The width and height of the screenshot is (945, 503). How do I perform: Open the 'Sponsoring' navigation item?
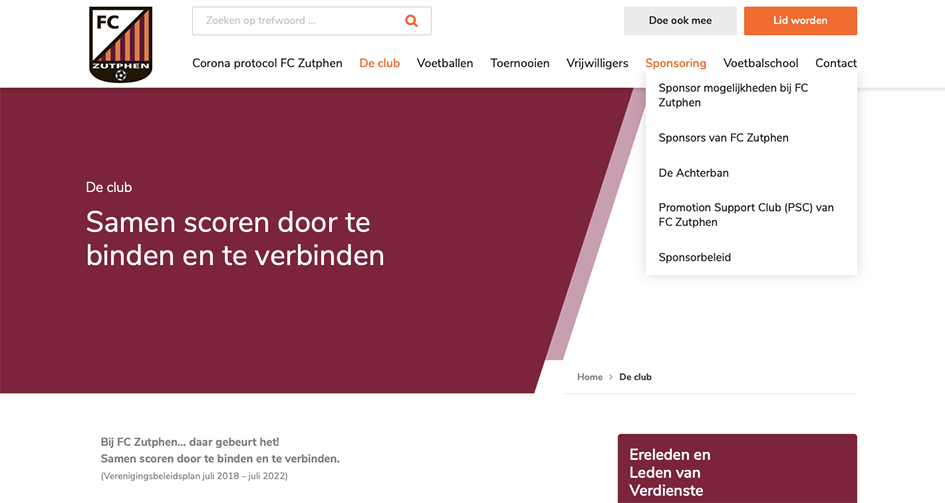coord(676,63)
